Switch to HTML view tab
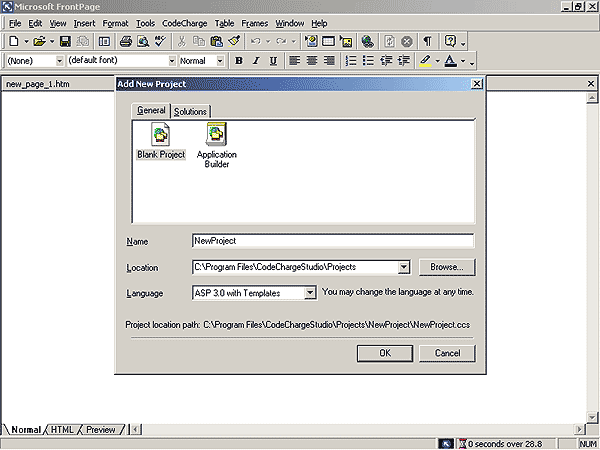The image size is (600, 450). tap(62, 430)
